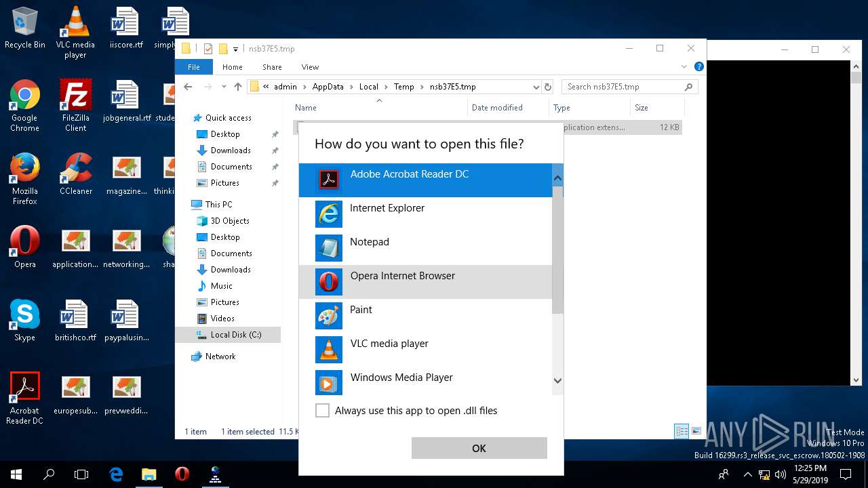
Task: Open Music folder in navigation pane
Action: (x=221, y=286)
